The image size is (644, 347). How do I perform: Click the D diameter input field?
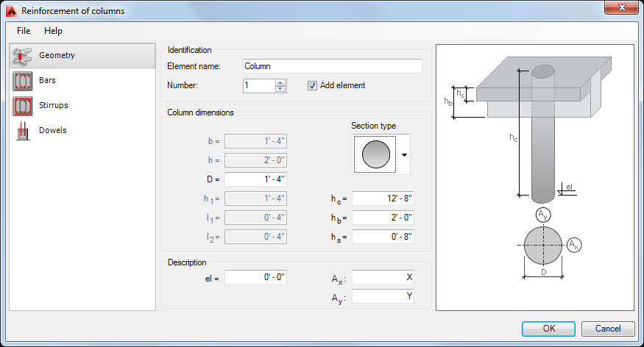[255, 179]
